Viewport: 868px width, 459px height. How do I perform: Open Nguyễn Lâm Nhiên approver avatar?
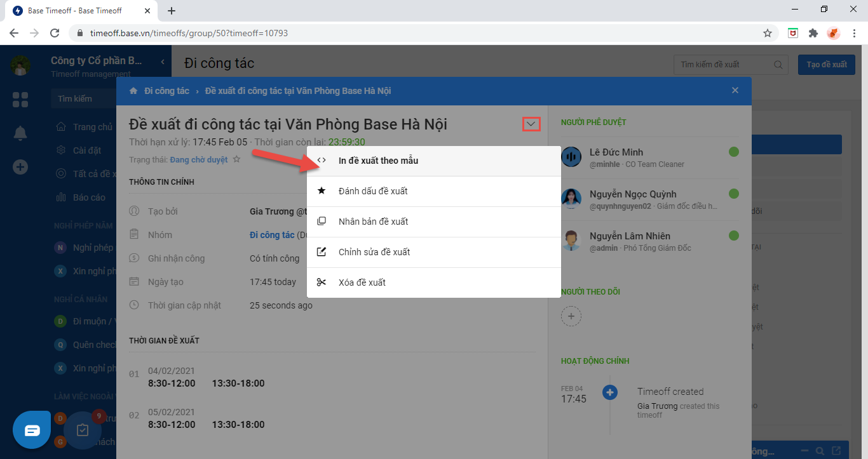pyautogui.click(x=571, y=241)
